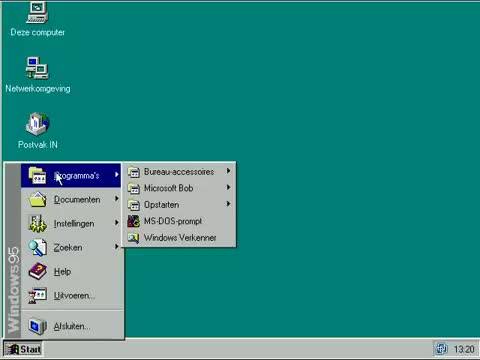Expand the Instellingen submenu arrow
Screen dimensions: 480x360
tap(116, 223)
